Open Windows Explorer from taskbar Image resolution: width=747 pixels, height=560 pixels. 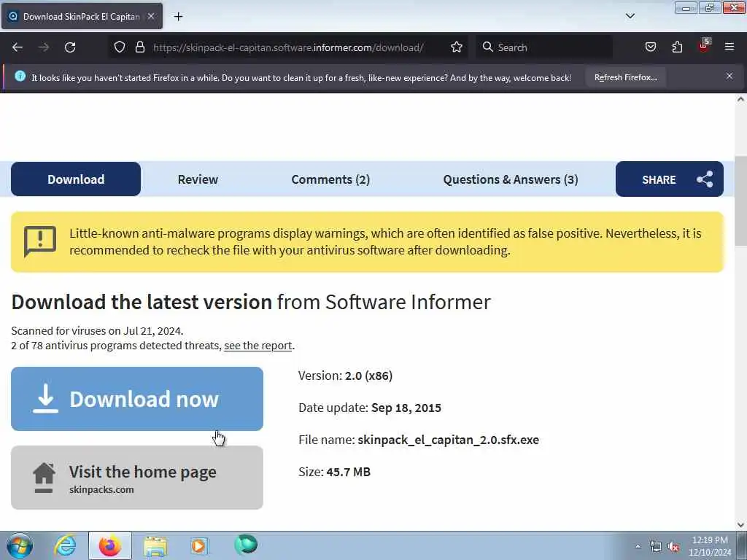tap(155, 545)
